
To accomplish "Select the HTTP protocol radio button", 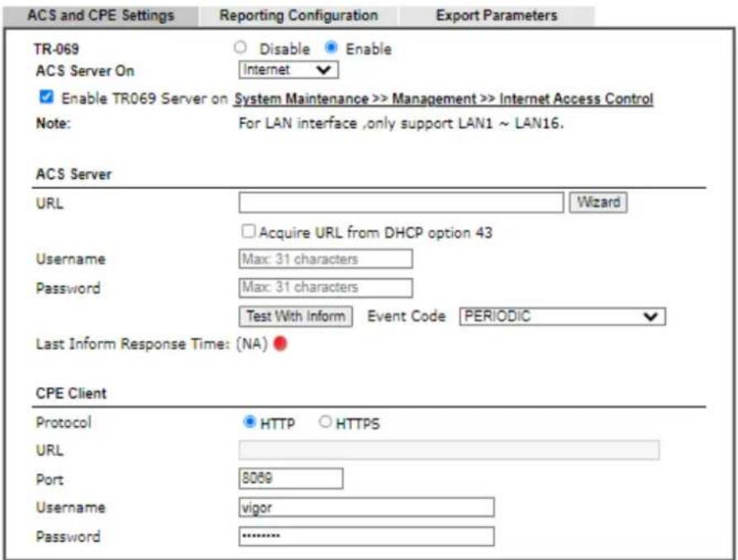I will [x=250, y=421].
